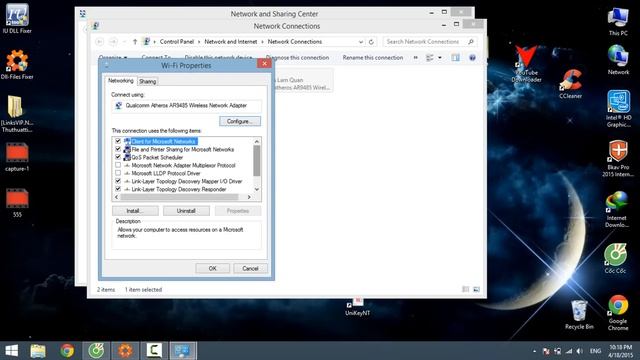Open Dll-Files Fixer desktop shortcut
This screenshot has width=640, height=360.
tap(17, 64)
